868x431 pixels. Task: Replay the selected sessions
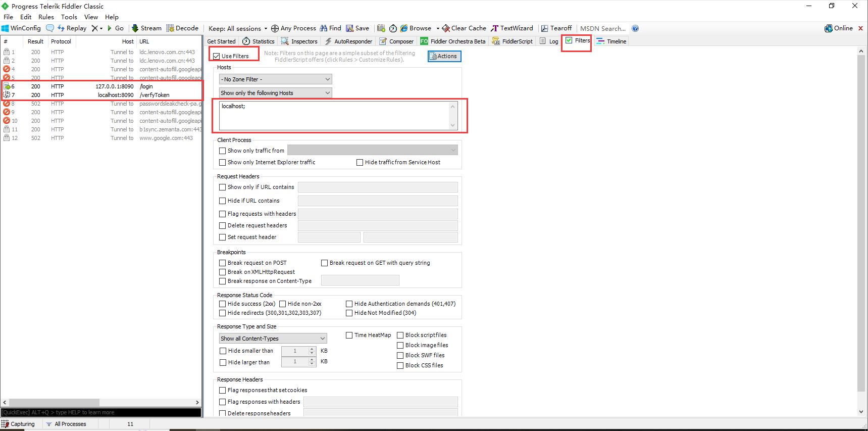click(x=72, y=28)
